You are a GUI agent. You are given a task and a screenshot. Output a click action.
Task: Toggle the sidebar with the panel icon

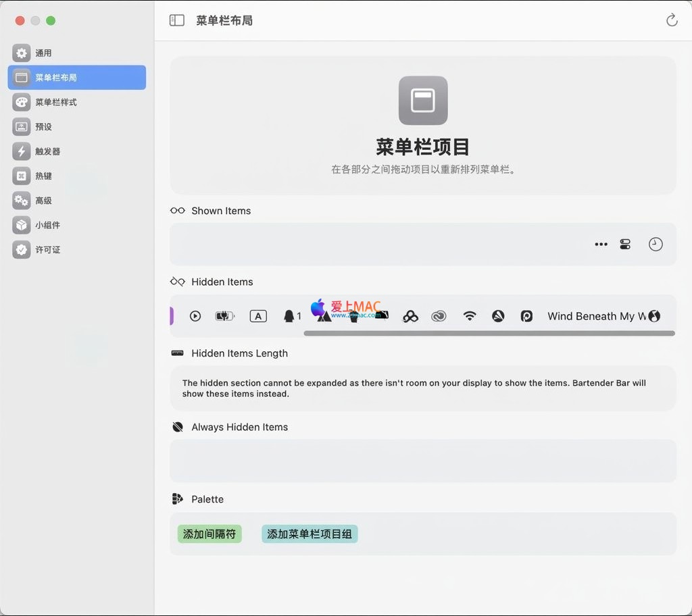click(x=177, y=20)
